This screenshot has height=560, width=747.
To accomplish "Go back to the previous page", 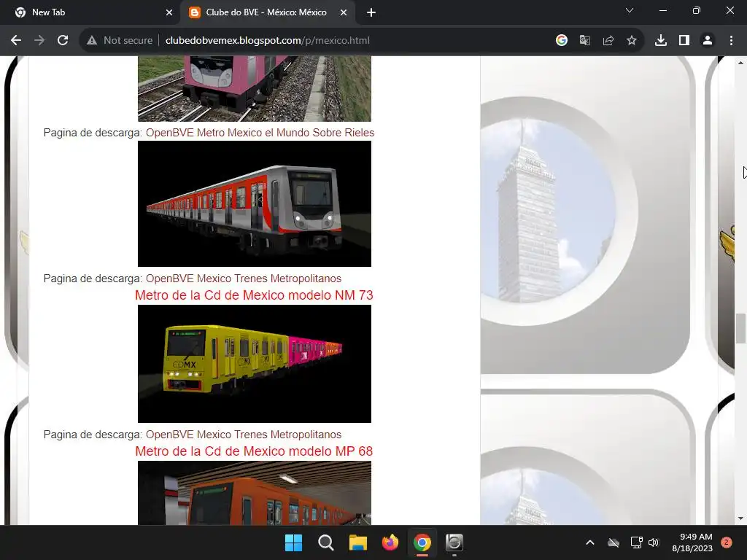I will (16, 41).
